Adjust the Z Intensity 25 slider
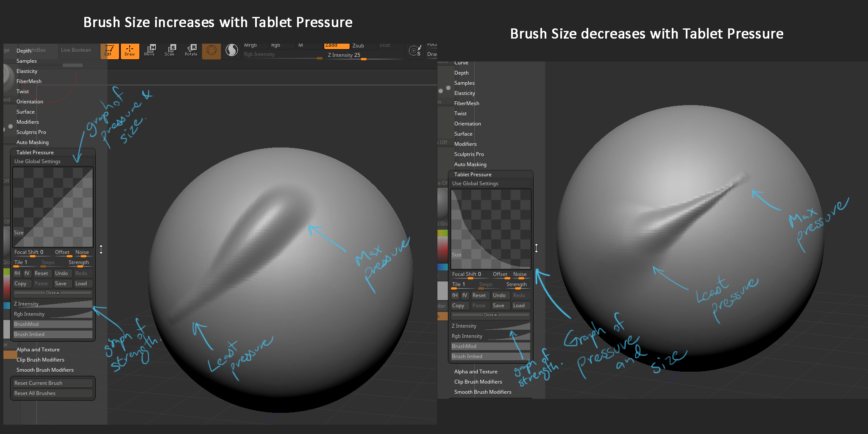868x434 pixels. pyautogui.click(x=364, y=56)
